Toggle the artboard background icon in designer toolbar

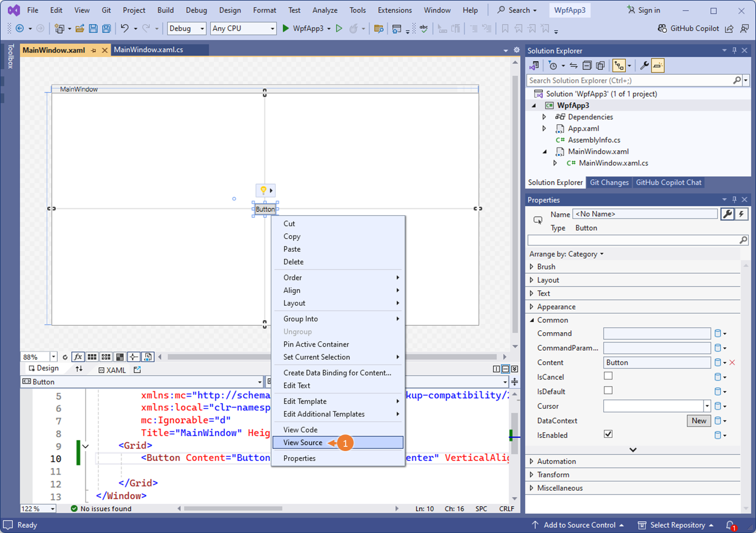120,357
